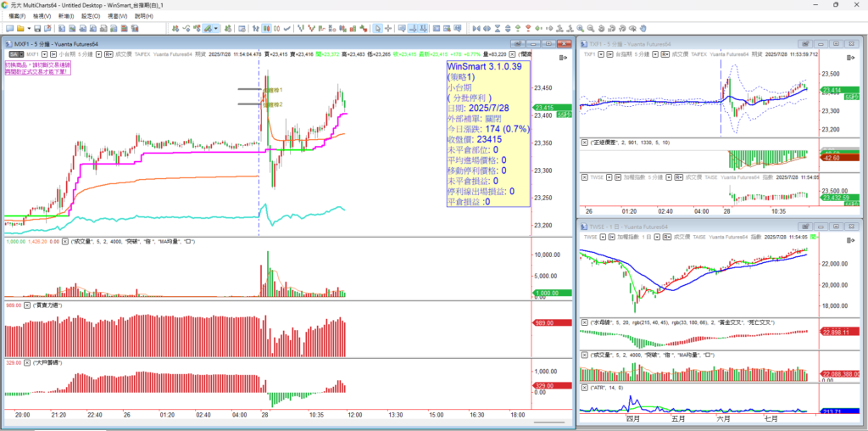868x431 pixels.
Task: Click the highlighted auto-trading signal icon
Action: tap(208, 28)
